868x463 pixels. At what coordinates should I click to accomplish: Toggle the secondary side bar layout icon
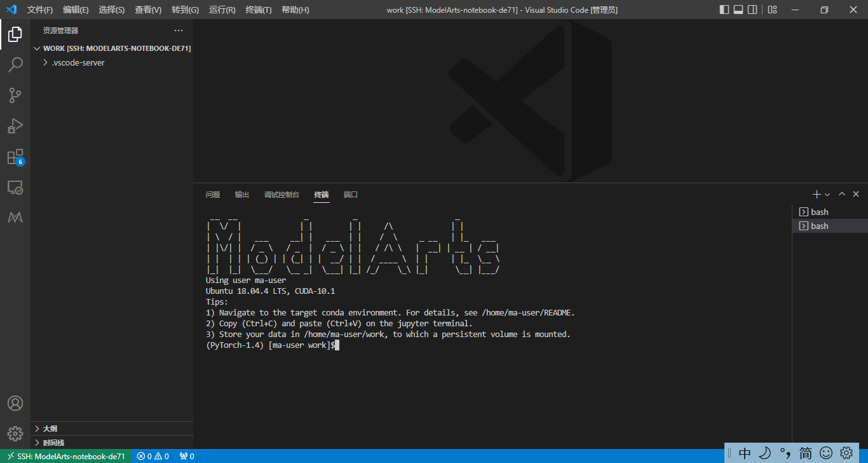coord(752,10)
